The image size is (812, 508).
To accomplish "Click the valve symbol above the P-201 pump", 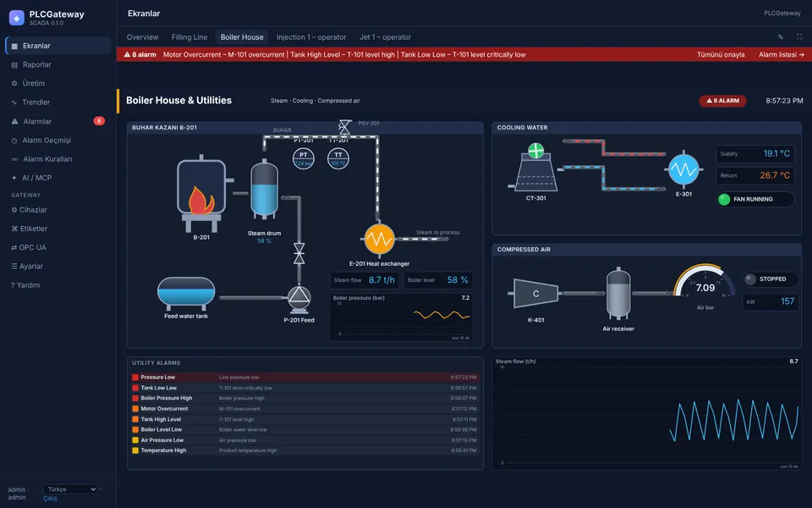I will pos(299,253).
